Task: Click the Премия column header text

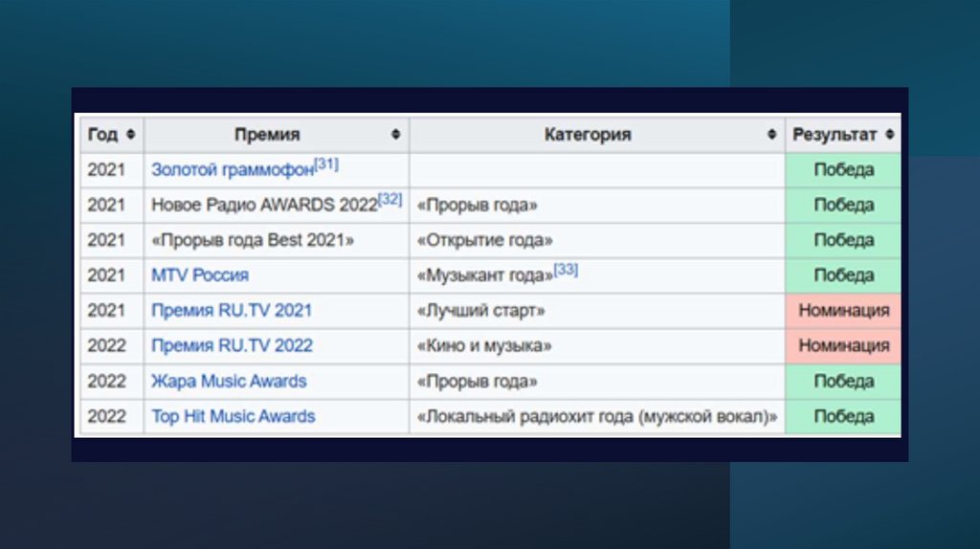Action: (268, 134)
